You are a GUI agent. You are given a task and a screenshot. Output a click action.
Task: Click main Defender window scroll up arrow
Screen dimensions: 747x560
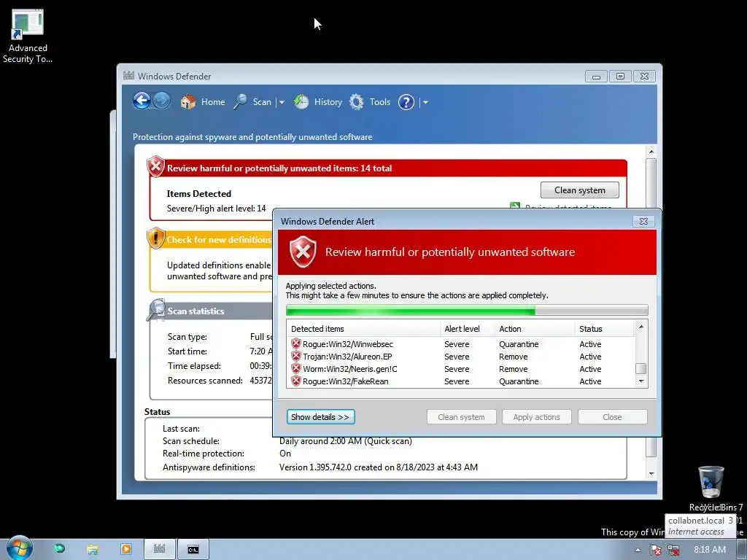pyautogui.click(x=651, y=152)
